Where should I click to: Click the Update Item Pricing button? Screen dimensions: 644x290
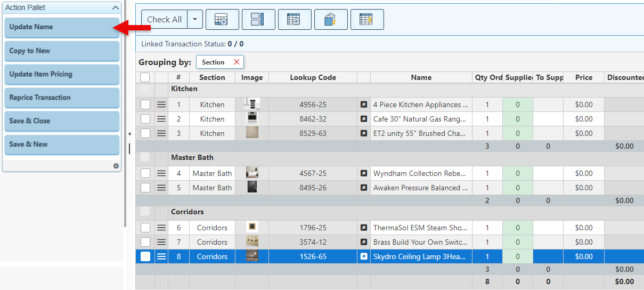62,74
